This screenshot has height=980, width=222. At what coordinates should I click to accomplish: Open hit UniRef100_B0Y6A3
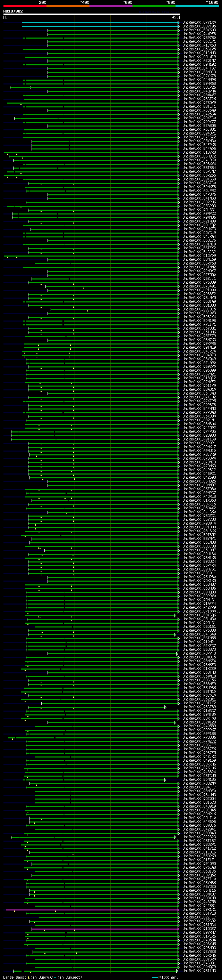pyautogui.click(x=199, y=31)
